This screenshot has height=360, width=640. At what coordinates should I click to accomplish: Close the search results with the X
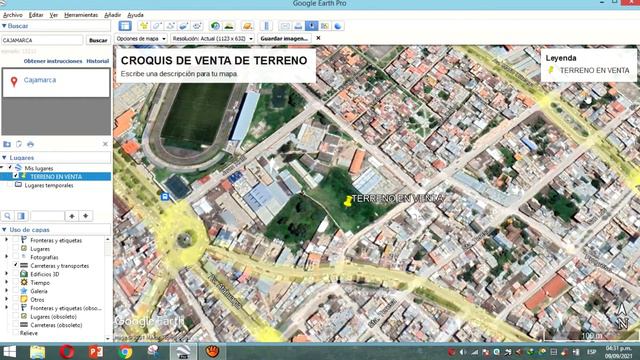pos(105,144)
